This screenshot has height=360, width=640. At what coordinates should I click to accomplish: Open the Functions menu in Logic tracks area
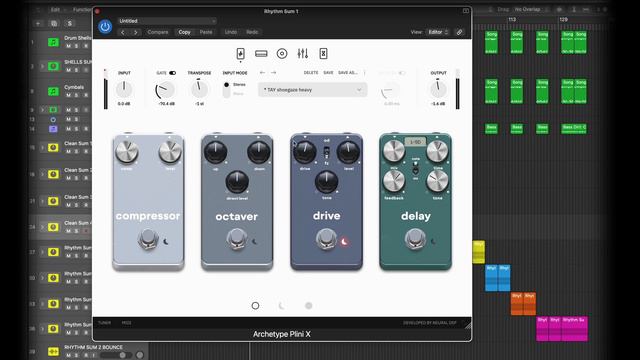click(82, 9)
